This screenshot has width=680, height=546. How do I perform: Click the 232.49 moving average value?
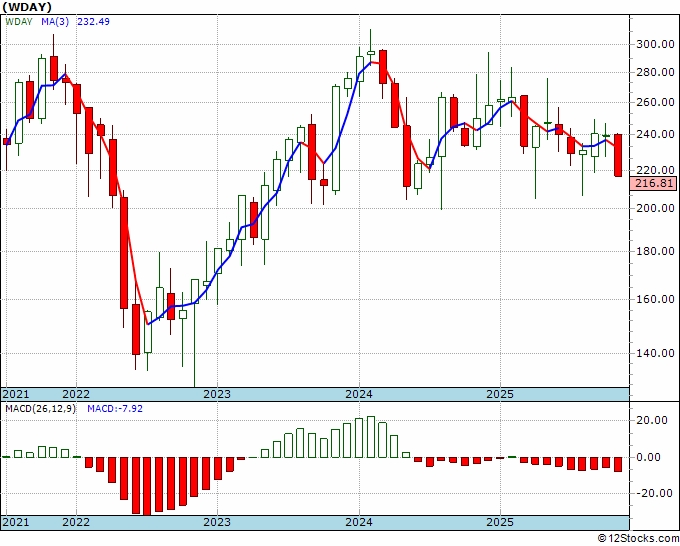point(93,22)
